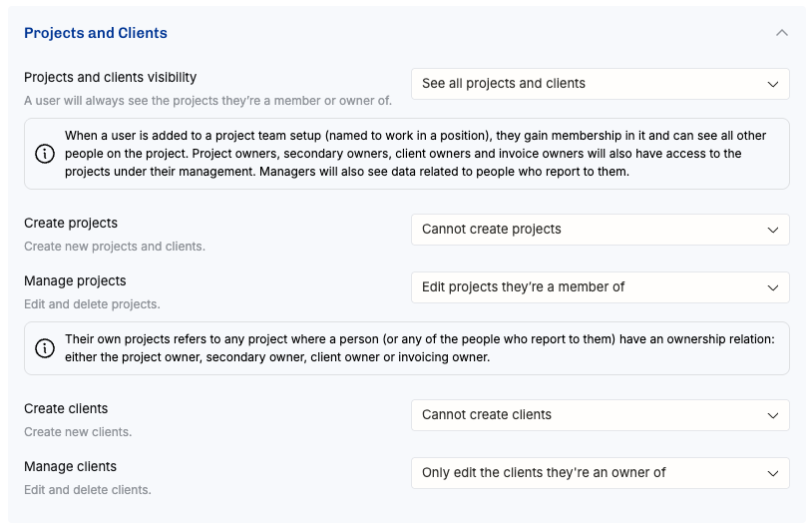Screen dimensions: 812x529
Task: Click the chevron arrow of the Create projects dropdown
Action: pos(773,230)
